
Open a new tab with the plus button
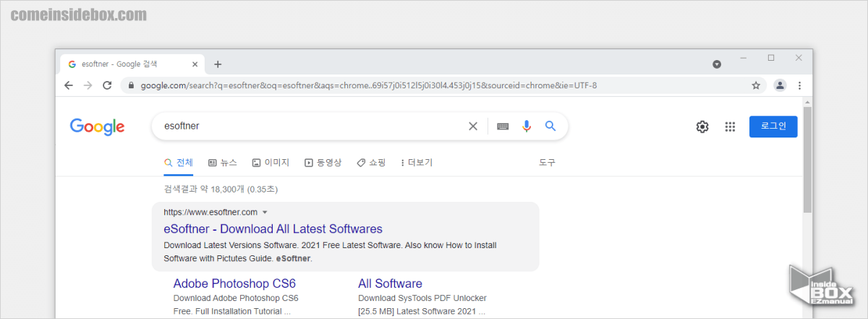[x=218, y=64]
